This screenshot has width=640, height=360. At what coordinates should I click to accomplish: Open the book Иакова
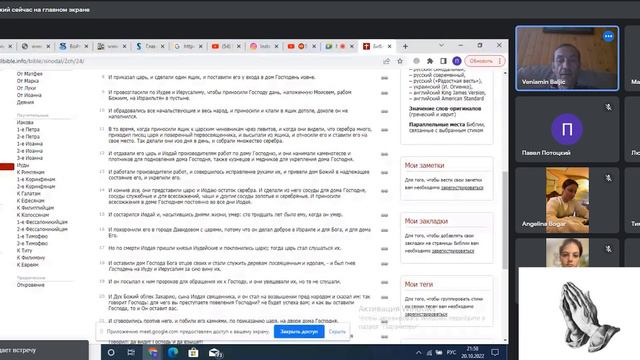click(25, 122)
